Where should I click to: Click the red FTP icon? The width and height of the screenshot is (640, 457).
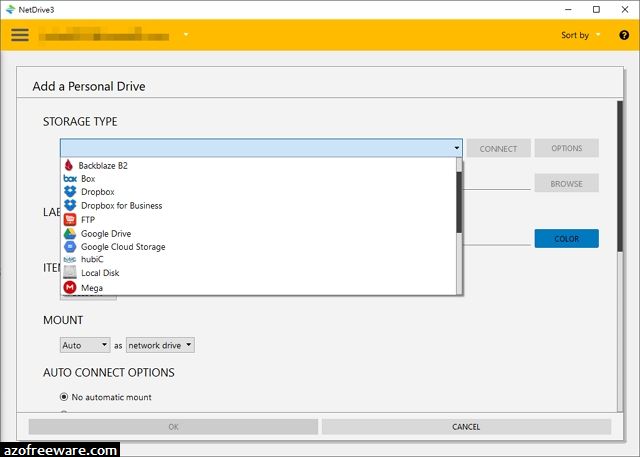[70, 220]
